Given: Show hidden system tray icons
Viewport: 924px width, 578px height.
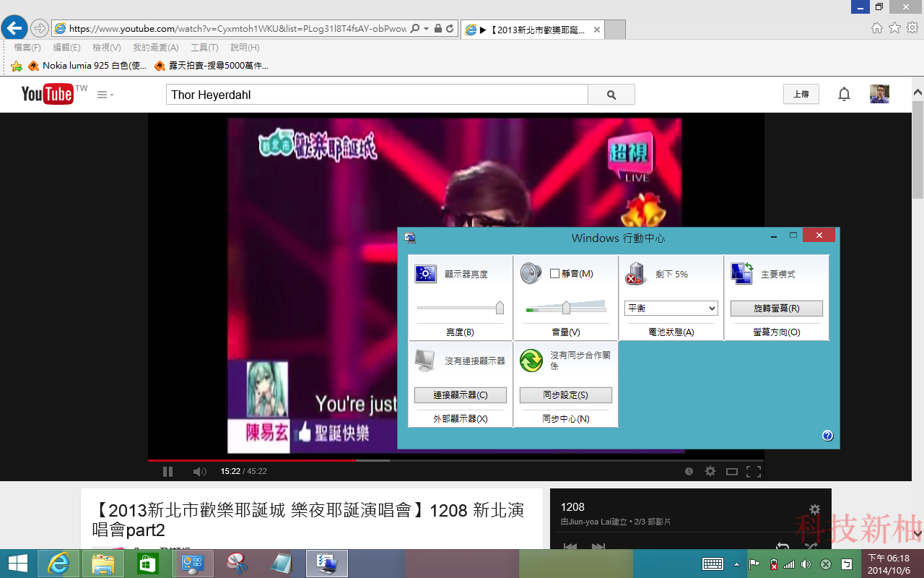Looking at the screenshot, I should (x=736, y=564).
